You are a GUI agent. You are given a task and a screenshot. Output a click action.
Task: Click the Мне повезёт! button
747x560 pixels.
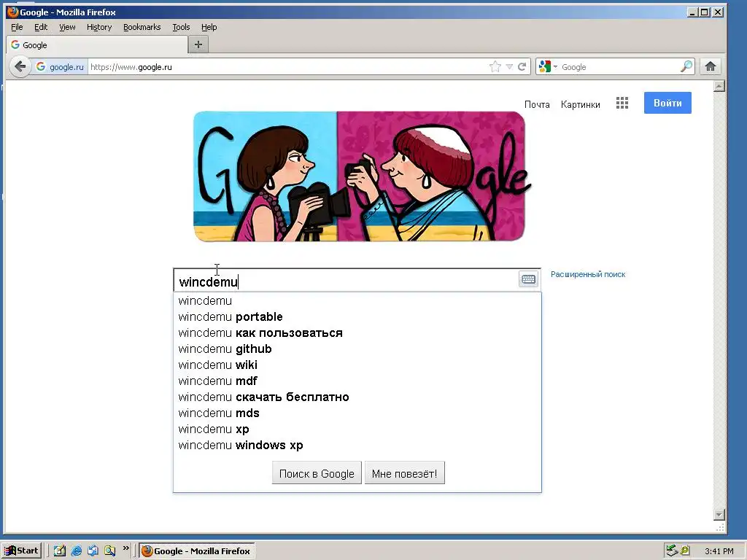pyautogui.click(x=404, y=473)
